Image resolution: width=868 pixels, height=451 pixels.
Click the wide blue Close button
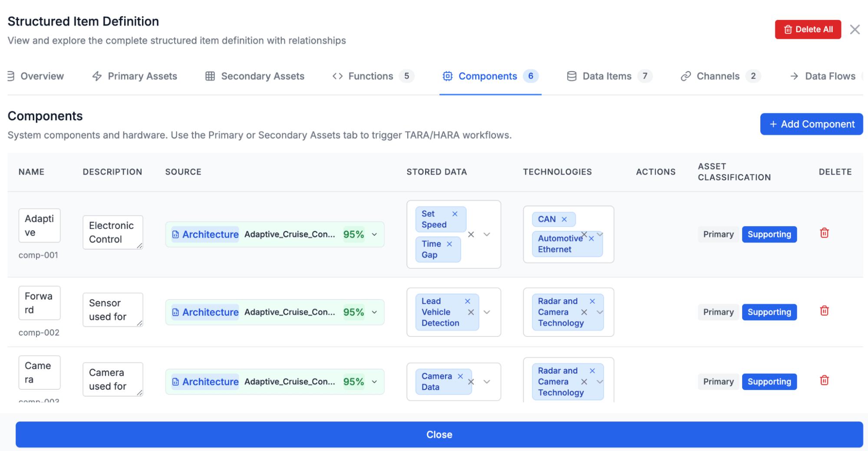click(439, 435)
